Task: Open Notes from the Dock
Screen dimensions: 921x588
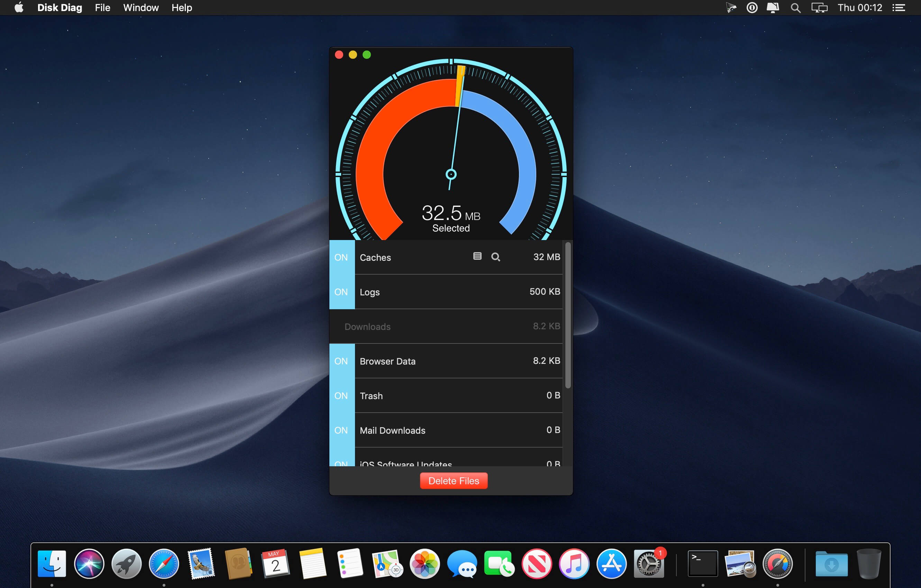Action: 313,563
